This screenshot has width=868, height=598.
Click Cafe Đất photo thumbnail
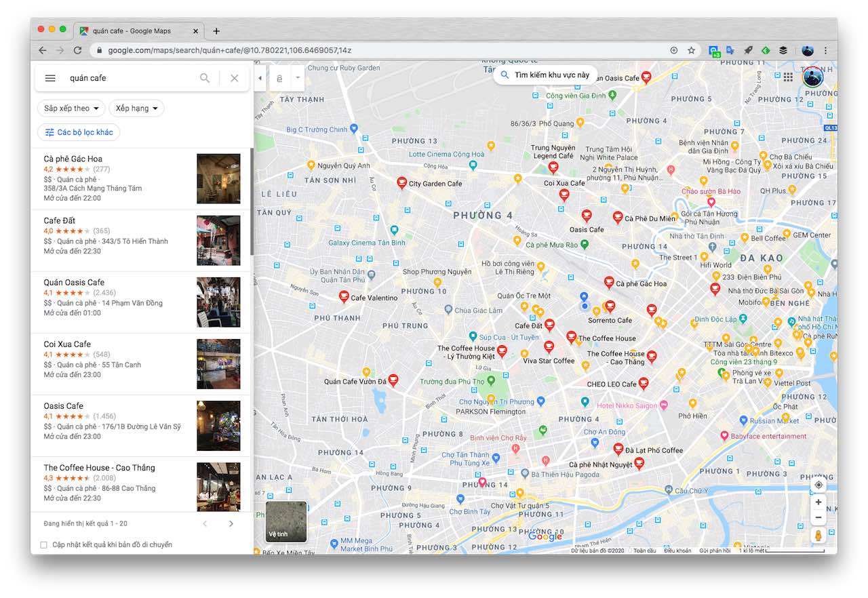218,241
